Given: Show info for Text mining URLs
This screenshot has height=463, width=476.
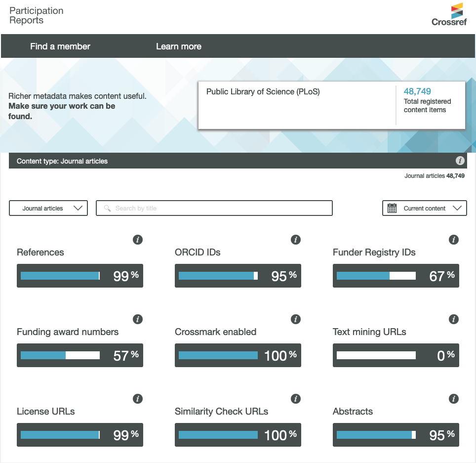Looking at the screenshot, I should click(454, 319).
